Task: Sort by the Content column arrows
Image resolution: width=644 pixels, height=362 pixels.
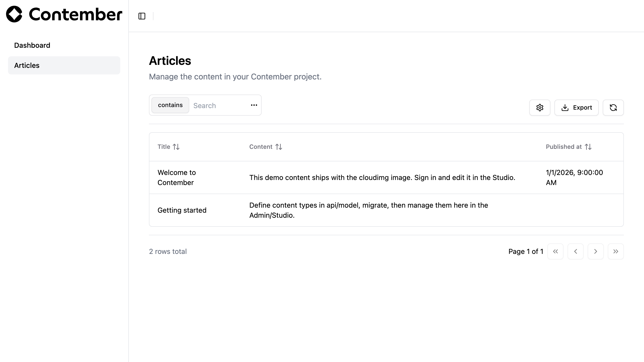Action: click(279, 147)
